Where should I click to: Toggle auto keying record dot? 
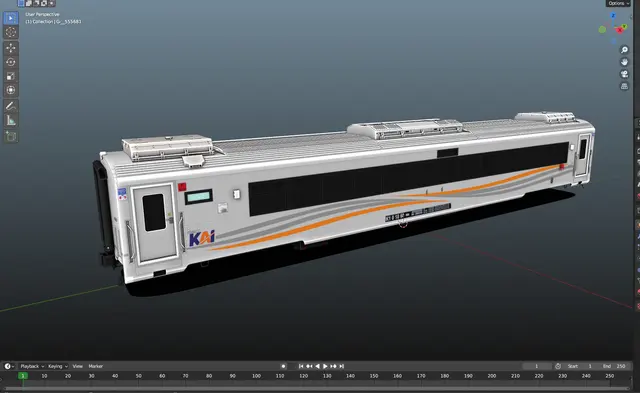pos(283,366)
